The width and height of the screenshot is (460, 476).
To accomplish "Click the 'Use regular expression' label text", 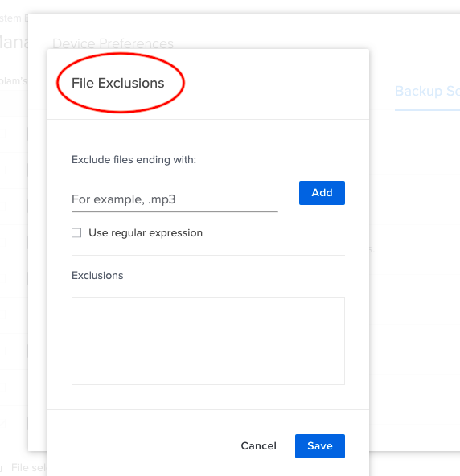I will click(146, 233).
